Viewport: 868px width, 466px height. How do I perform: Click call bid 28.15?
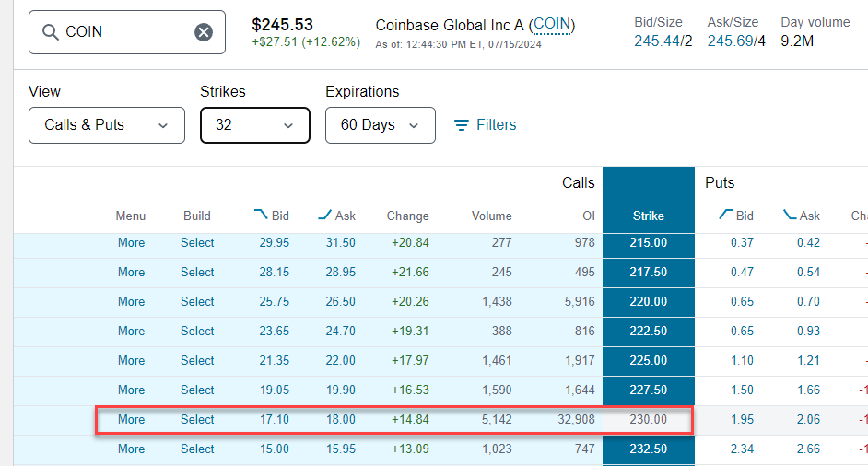(274, 273)
